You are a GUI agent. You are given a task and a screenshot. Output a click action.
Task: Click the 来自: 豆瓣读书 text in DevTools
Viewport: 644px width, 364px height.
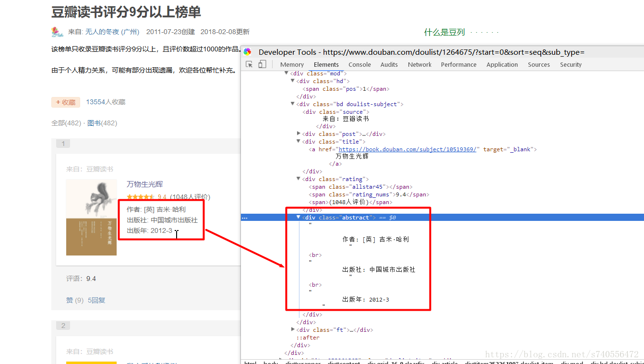click(x=346, y=119)
